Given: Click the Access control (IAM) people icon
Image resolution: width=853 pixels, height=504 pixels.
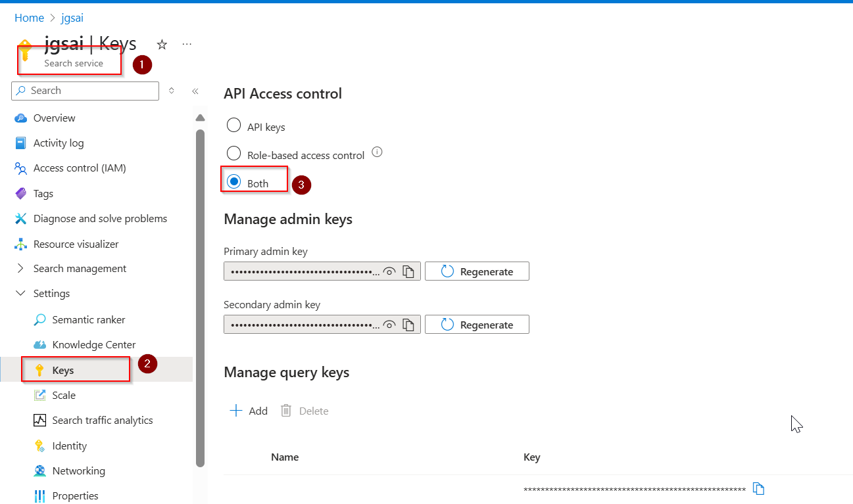Looking at the screenshot, I should click(21, 168).
